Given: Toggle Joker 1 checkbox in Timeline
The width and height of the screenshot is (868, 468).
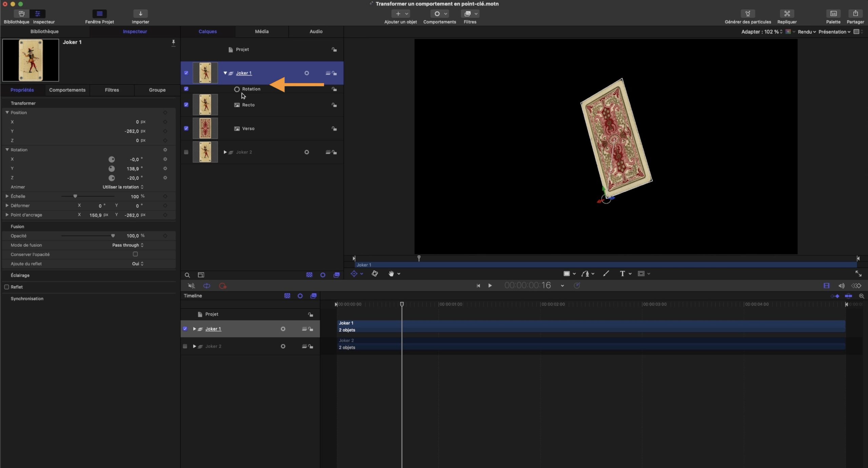Looking at the screenshot, I should click(185, 329).
